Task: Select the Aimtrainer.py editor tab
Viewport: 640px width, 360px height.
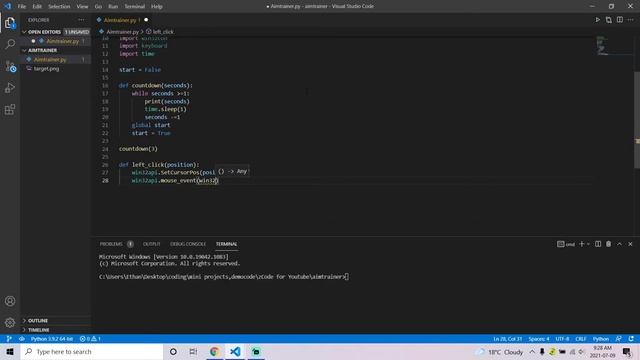Action: click(x=122, y=20)
